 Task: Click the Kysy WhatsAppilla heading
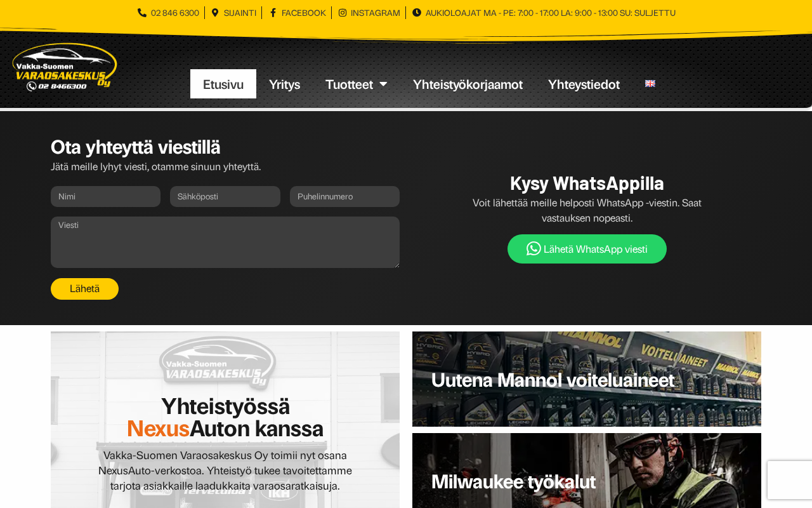(587, 184)
